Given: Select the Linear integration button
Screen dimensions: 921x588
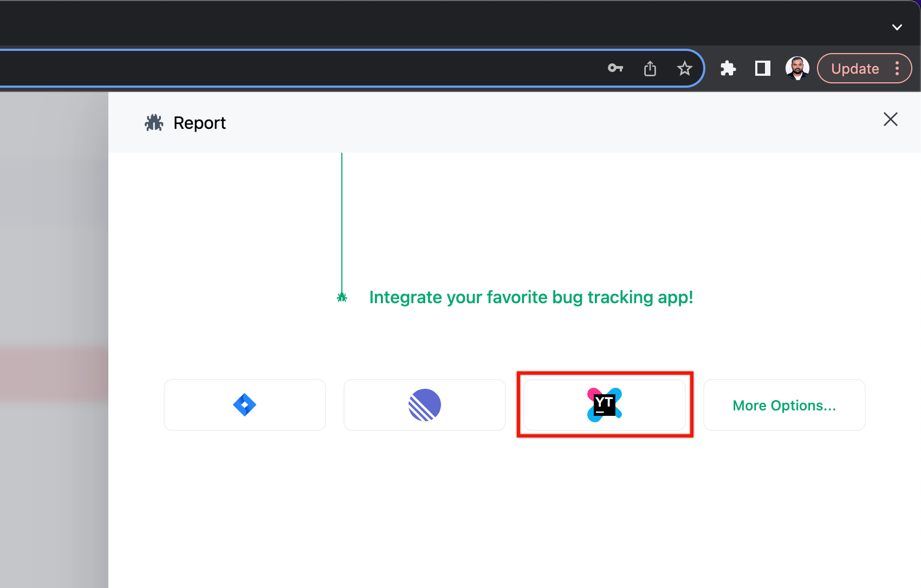Looking at the screenshot, I should coord(425,405).
